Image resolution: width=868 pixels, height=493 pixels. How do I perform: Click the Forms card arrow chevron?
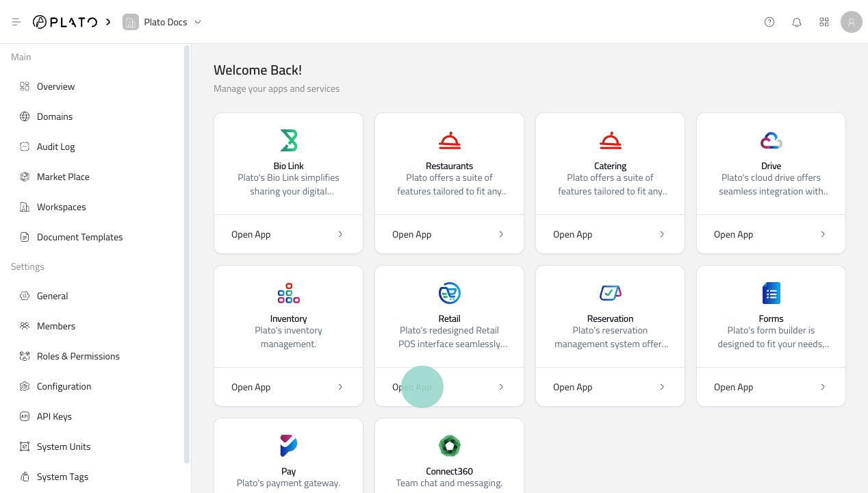823,387
